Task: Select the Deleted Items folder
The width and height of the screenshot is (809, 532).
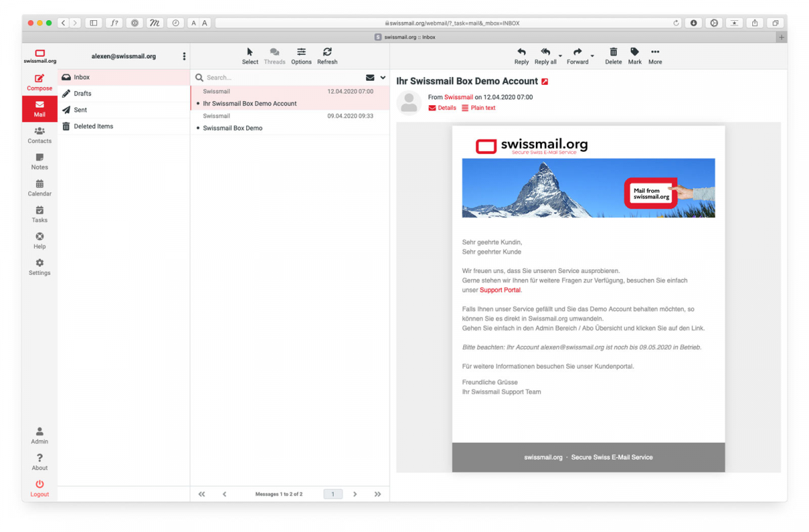Action: pyautogui.click(x=124, y=126)
